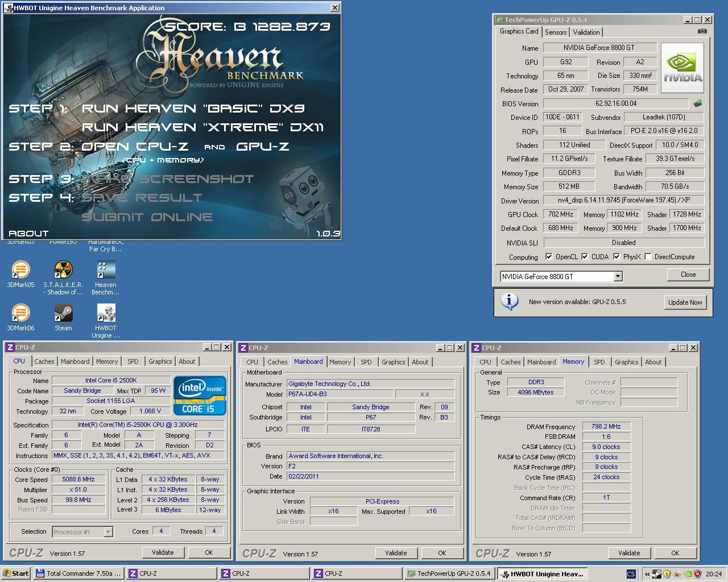Click the Memory tab in the Mainboard CPU-Z window

point(340,362)
